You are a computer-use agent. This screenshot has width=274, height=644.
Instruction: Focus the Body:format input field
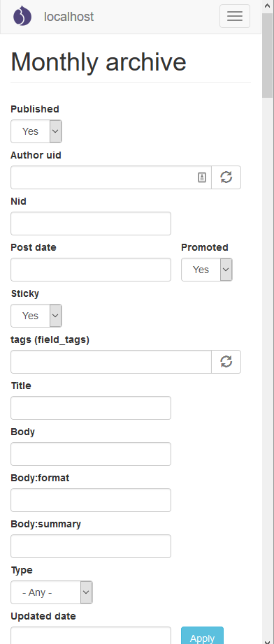click(91, 500)
